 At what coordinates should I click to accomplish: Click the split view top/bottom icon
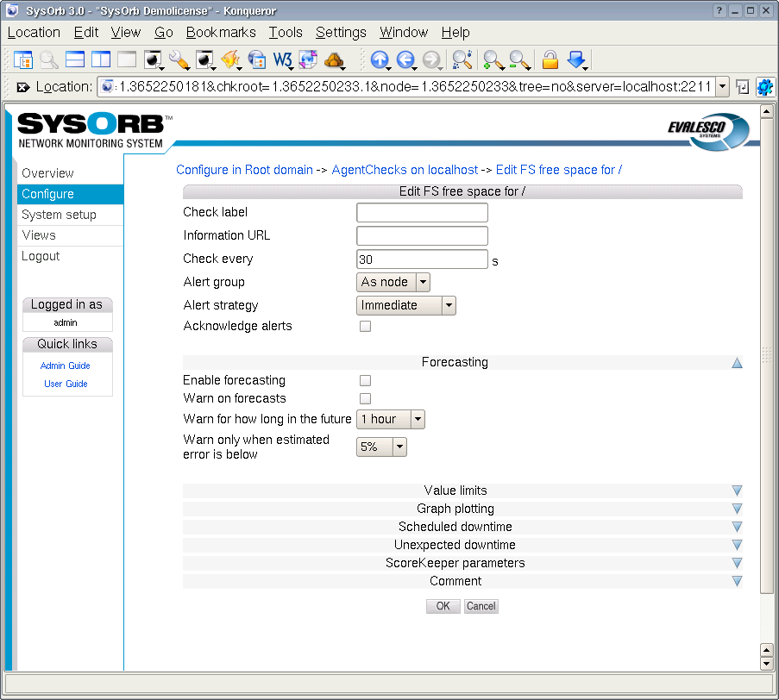(x=75, y=59)
